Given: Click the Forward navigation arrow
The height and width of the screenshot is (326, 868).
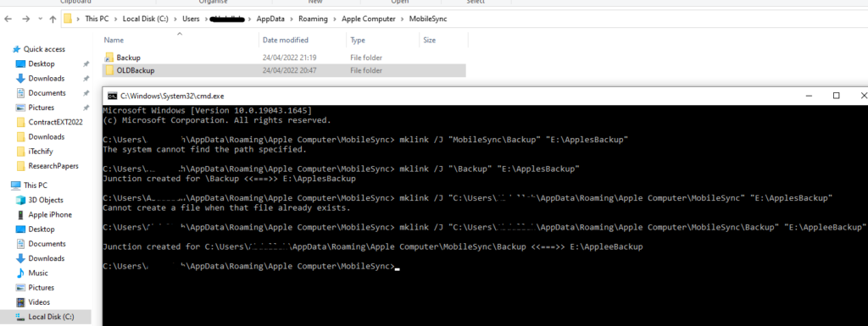Looking at the screenshot, I should pos(25,19).
